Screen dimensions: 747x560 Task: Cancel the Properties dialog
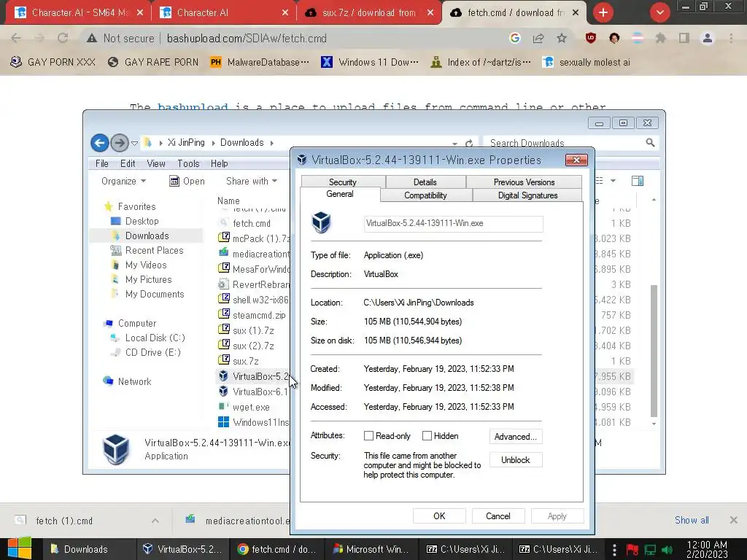(498, 516)
